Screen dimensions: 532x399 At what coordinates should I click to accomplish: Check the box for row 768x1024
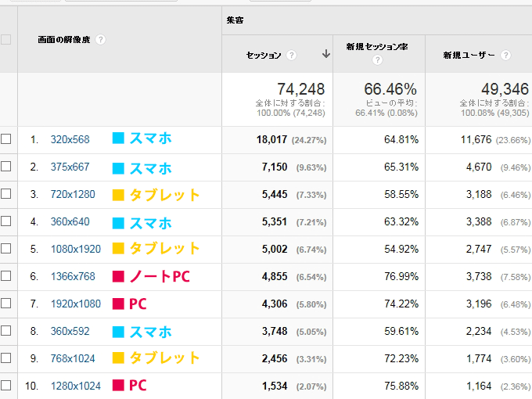click(5, 358)
